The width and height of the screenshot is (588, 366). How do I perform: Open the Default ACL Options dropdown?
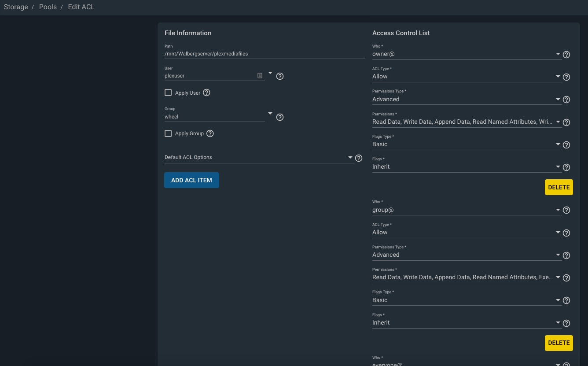(259, 157)
